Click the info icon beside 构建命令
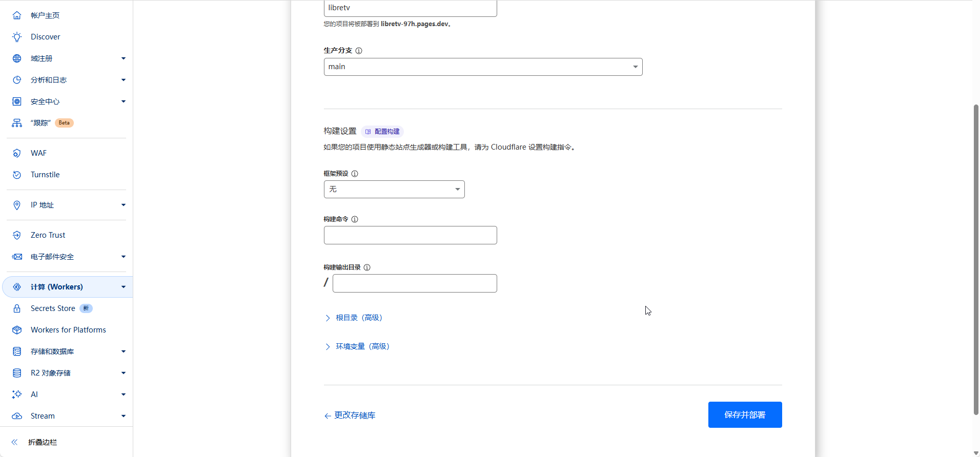Viewport: 980px width, 457px height. click(355, 219)
